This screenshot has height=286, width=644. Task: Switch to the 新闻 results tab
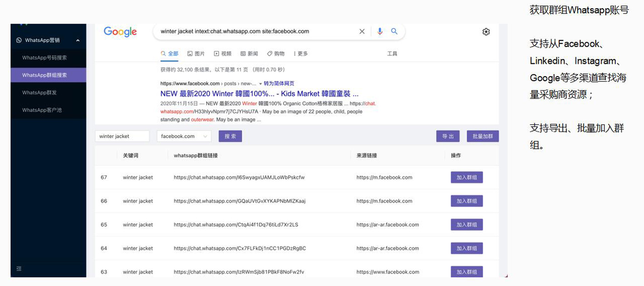[249, 53]
